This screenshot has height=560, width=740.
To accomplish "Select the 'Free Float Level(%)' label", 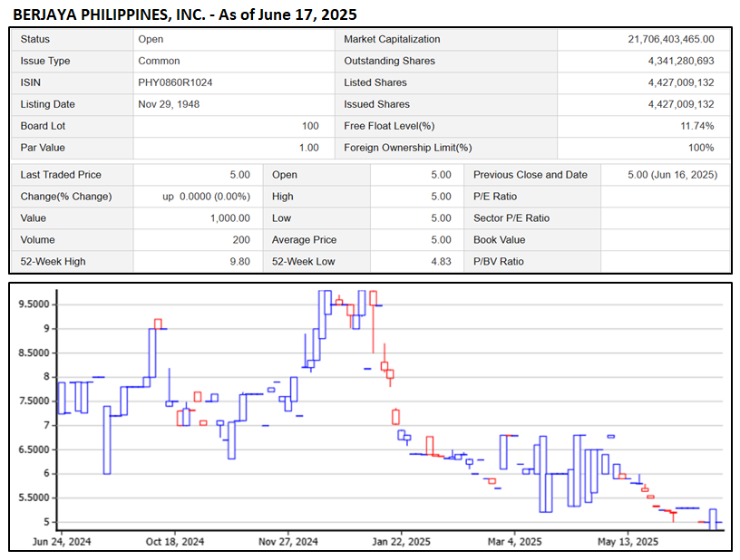I will coord(389,126).
